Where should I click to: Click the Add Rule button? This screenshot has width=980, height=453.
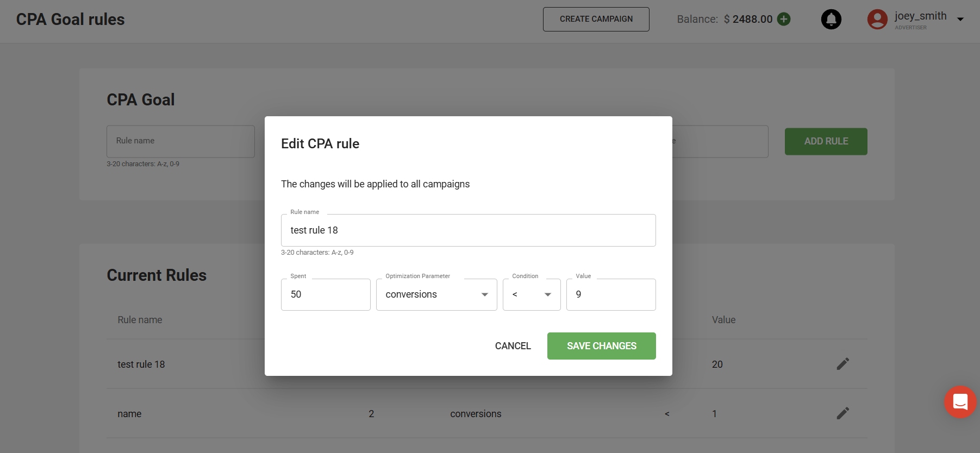click(x=826, y=141)
